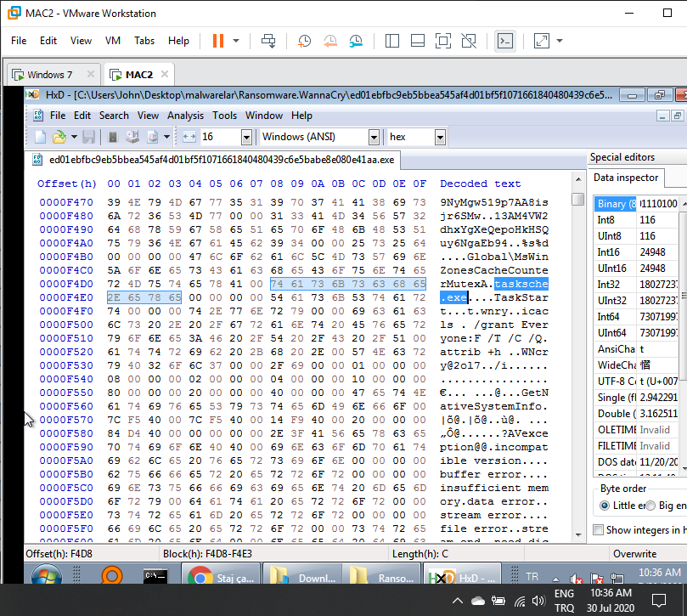
Task: Show hidden host tray icons chevron
Action: click(458, 601)
